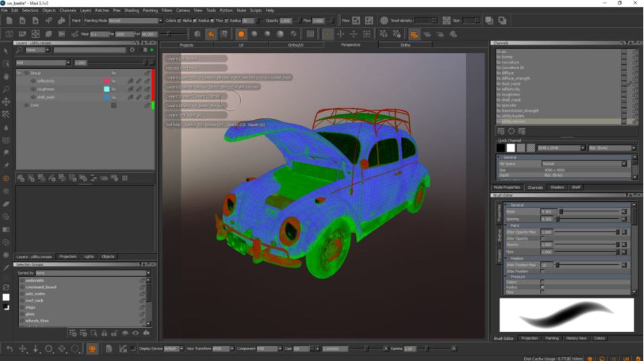This screenshot has height=361, width=644.
Task: Toggle visibility of the roughness layer
Action: coord(32,89)
